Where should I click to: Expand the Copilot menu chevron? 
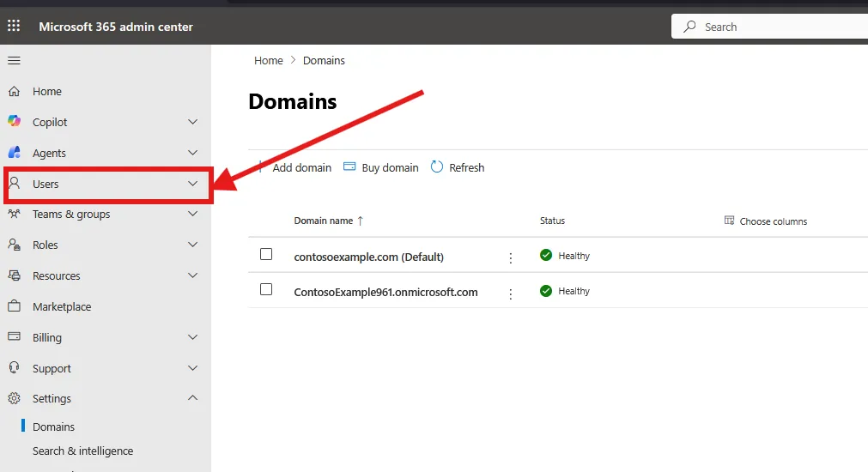[192, 122]
